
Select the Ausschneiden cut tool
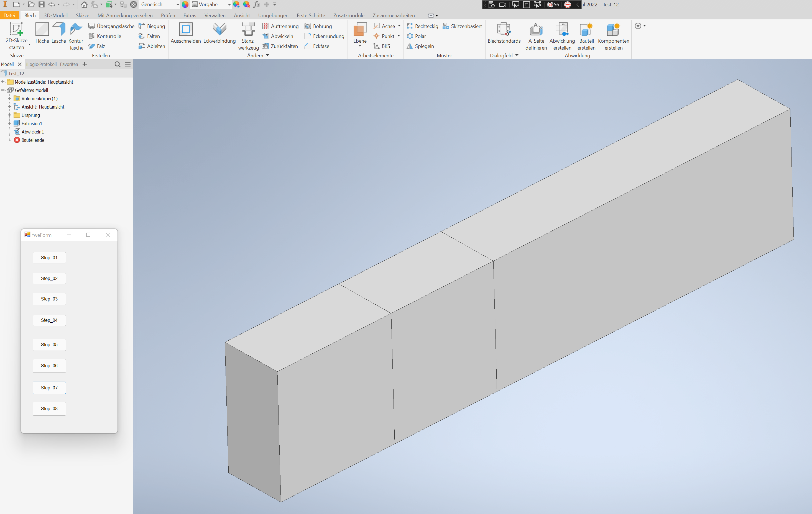click(185, 34)
